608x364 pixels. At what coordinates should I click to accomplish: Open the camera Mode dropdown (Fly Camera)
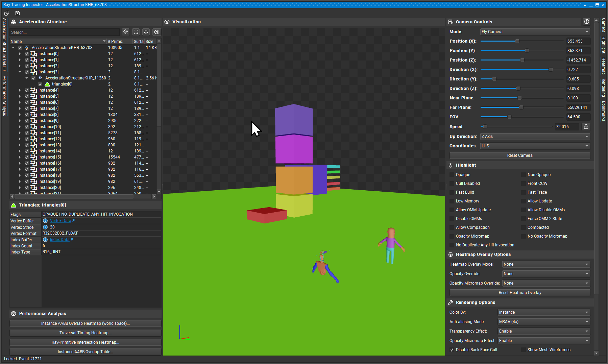[x=535, y=32]
